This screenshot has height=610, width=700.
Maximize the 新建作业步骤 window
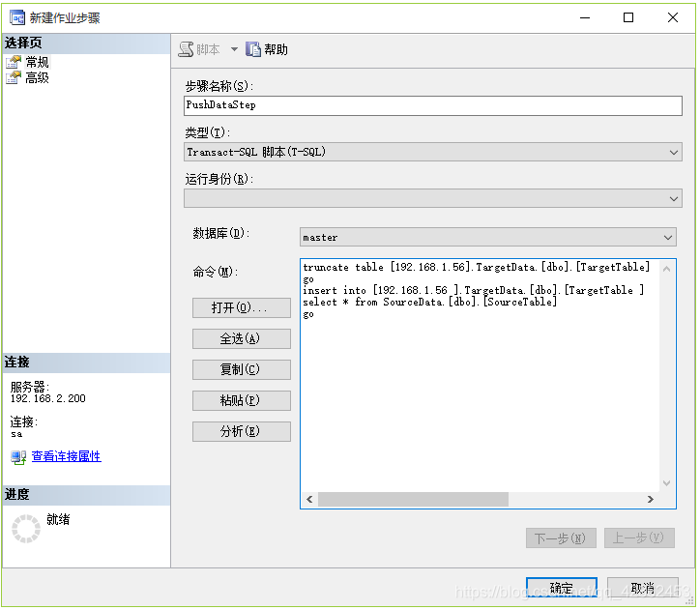pyautogui.click(x=628, y=17)
